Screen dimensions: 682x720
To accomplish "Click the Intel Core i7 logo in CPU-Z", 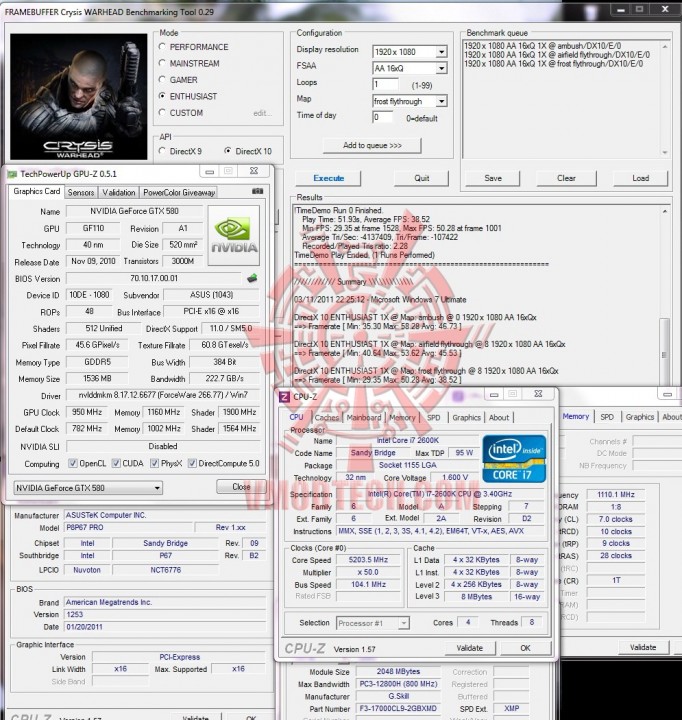I will [x=514, y=459].
